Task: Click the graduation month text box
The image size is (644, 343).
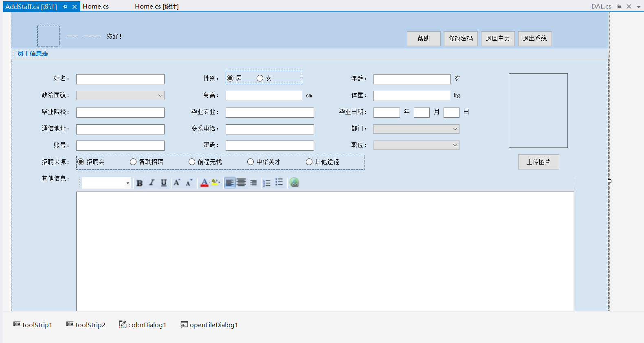Action: pos(422,112)
